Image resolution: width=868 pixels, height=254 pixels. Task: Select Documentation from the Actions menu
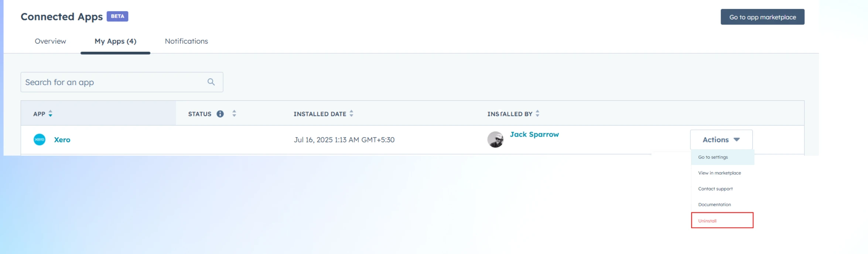pyautogui.click(x=714, y=204)
